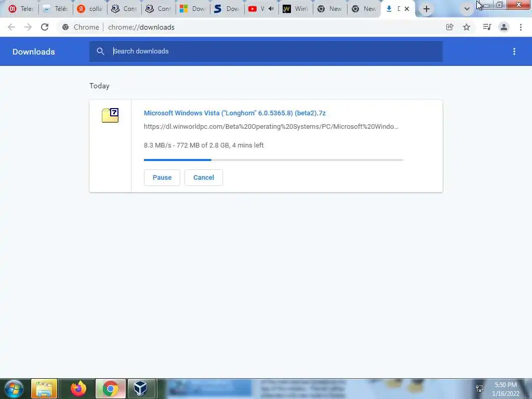The image size is (532, 399).
Task: Open the Chrome three-dot menu
Action: click(x=521, y=27)
